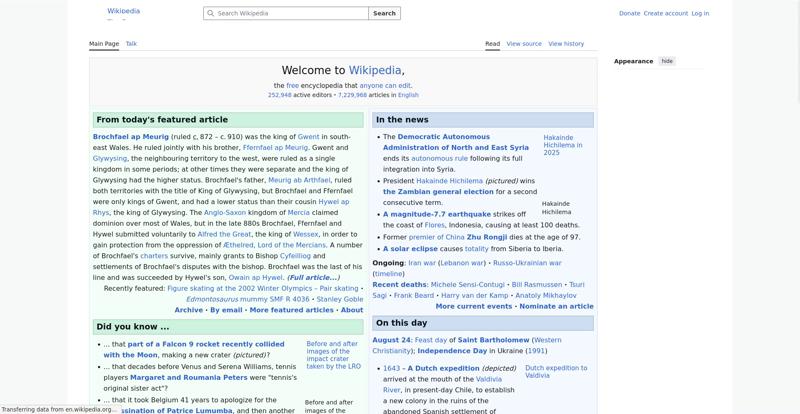800x414 pixels.
Task: Click the (Full article...) link
Action: click(x=313, y=278)
